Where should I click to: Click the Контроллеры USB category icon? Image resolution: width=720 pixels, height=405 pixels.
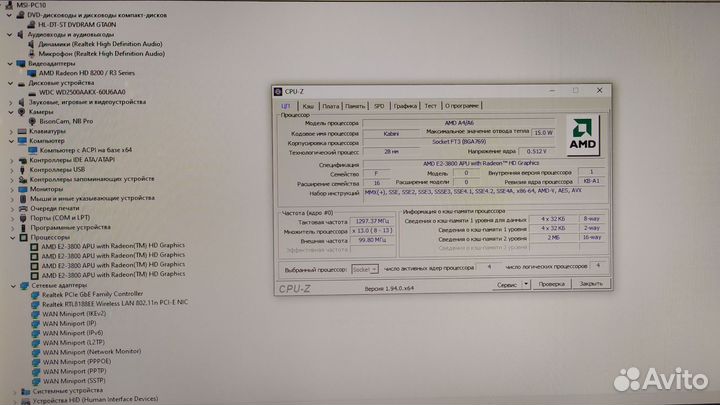[22, 170]
